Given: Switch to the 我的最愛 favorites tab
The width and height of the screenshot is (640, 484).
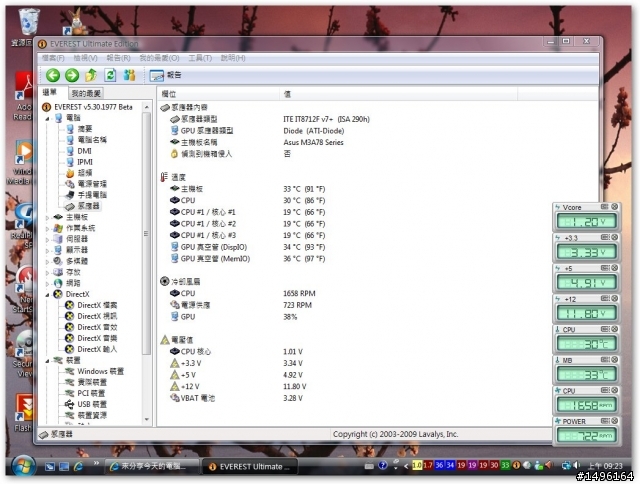Looking at the screenshot, I should pyautogui.click(x=86, y=93).
